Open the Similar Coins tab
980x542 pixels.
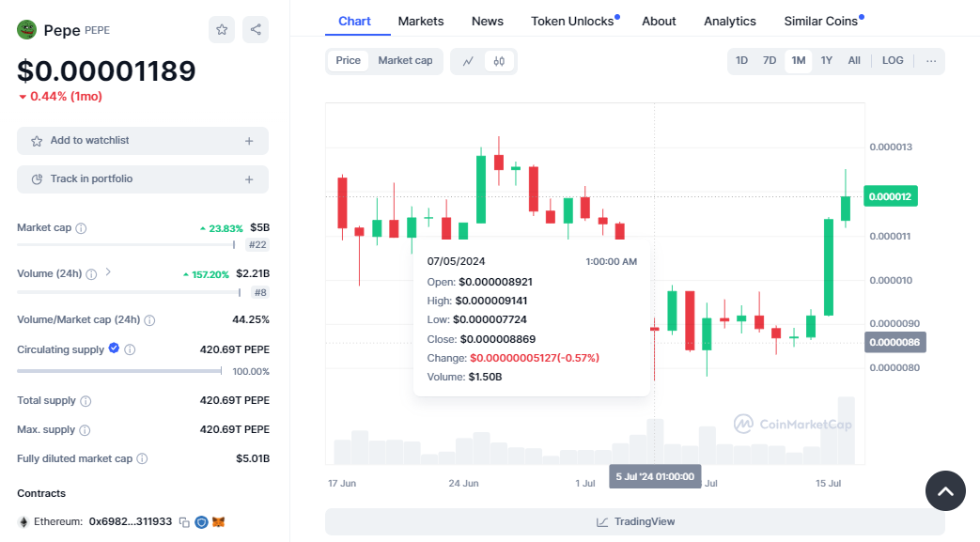[x=820, y=22]
